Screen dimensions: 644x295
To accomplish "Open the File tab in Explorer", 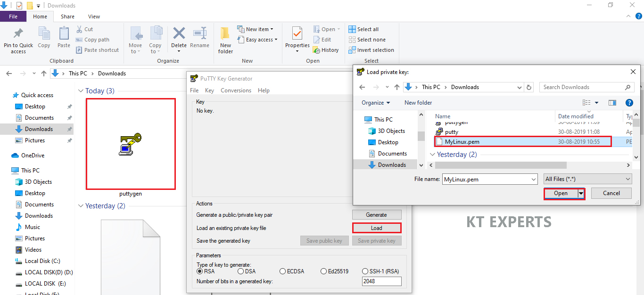I will pyautogui.click(x=13, y=16).
